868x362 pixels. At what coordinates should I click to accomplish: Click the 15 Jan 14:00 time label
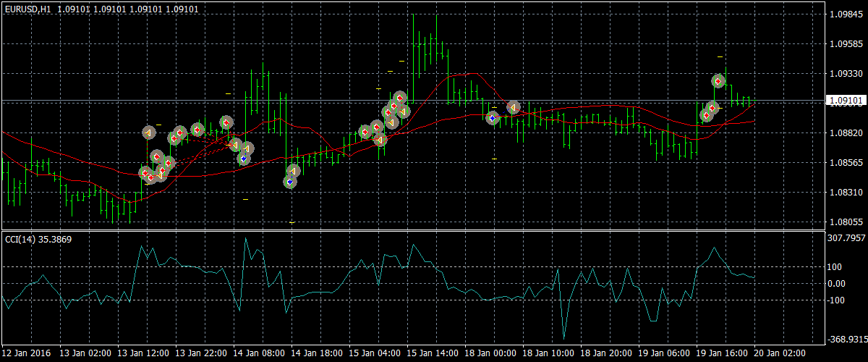[433, 353]
